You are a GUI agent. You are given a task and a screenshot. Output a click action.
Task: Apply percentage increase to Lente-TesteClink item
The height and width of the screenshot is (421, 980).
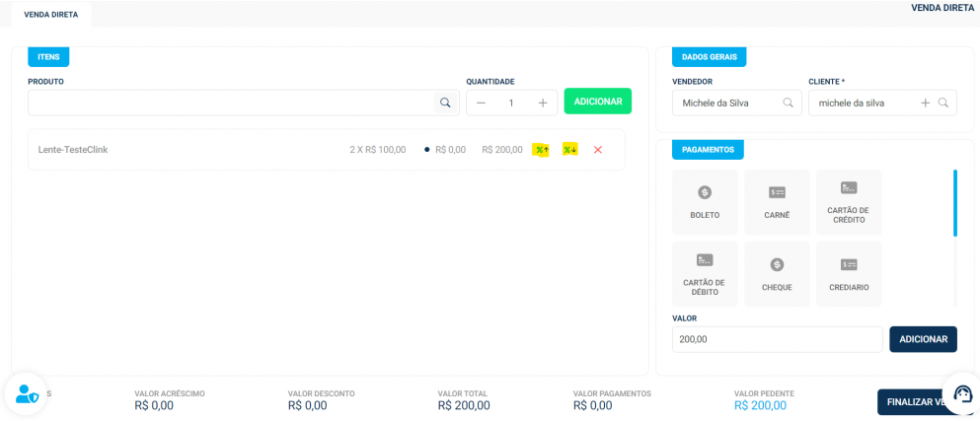point(540,150)
